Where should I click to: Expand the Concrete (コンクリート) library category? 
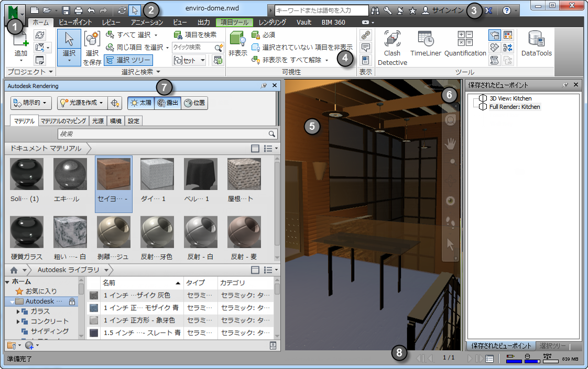click(18, 321)
